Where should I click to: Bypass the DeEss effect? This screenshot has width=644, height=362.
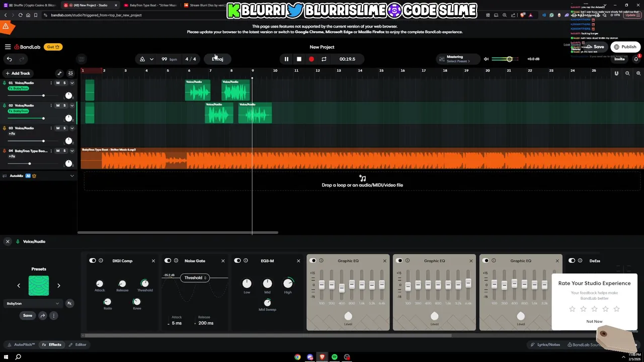(572, 261)
